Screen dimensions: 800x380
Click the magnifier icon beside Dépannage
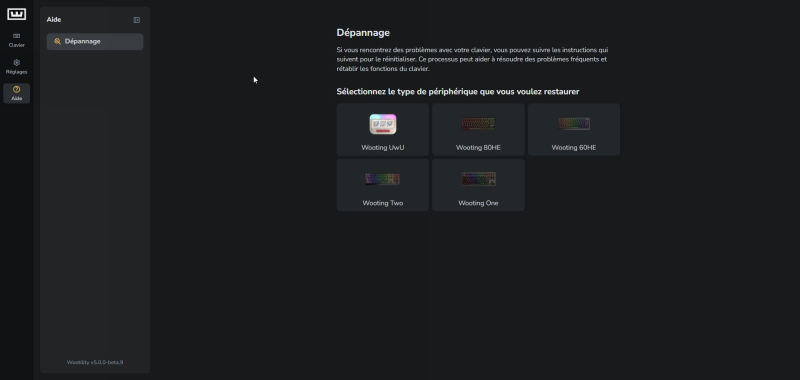click(58, 41)
